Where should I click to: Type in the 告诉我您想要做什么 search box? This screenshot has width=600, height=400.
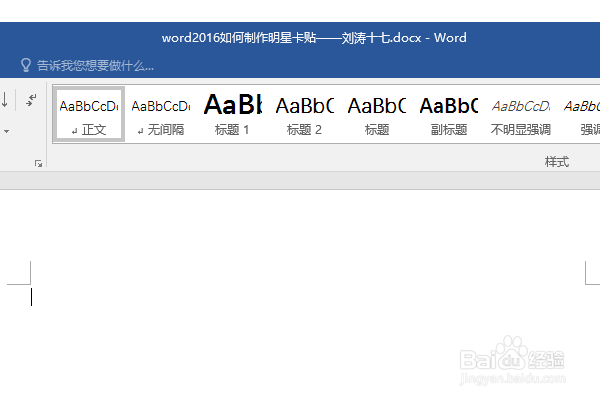point(95,65)
